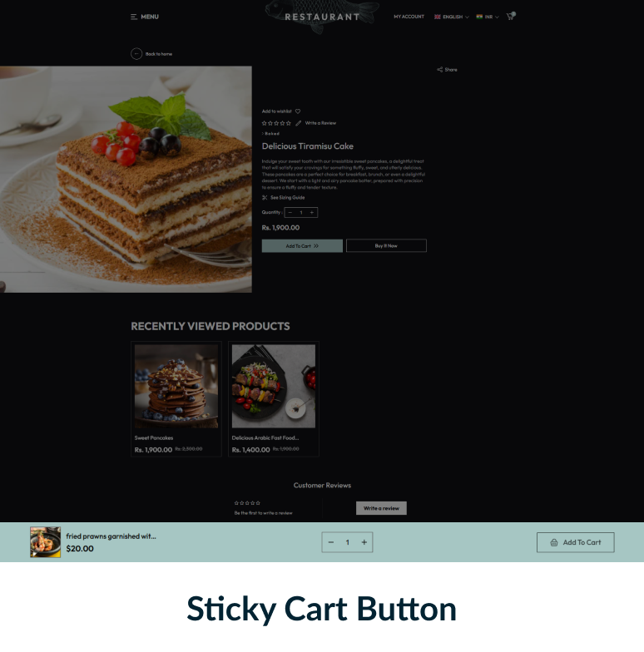
Task: Expand the ENGLISH language dropdown
Action: [x=451, y=17]
